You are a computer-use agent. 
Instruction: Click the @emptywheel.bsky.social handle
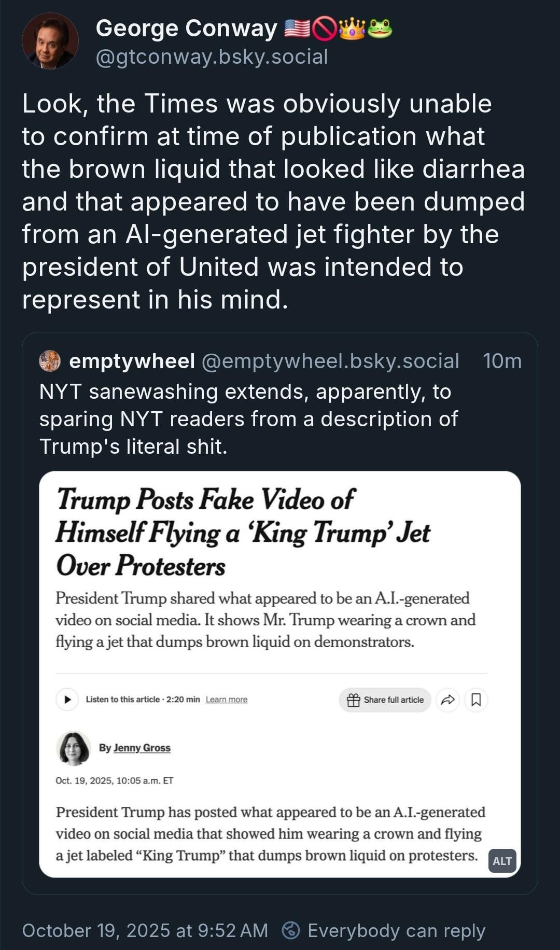pos(330,361)
